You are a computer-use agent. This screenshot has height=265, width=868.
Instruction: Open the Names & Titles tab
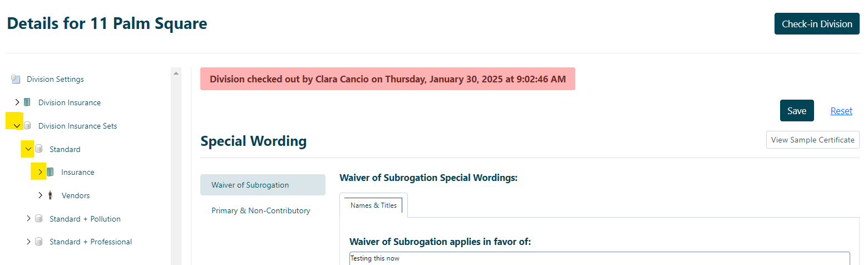[x=374, y=205]
